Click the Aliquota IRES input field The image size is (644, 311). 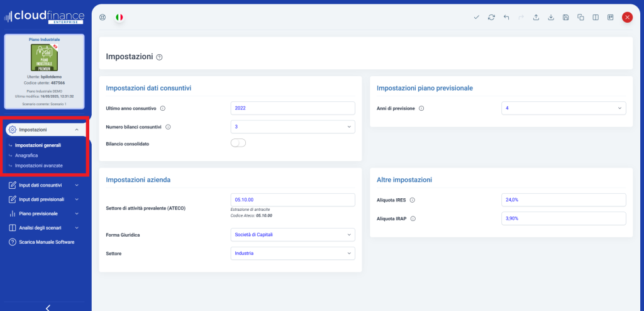pos(563,200)
